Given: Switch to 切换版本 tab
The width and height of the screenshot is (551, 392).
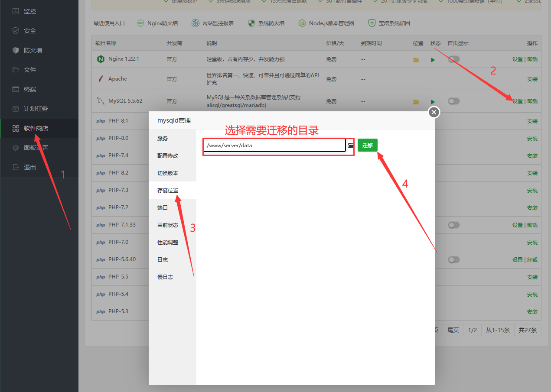Looking at the screenshot, I should pyautogui.click(x=173, y=173).
